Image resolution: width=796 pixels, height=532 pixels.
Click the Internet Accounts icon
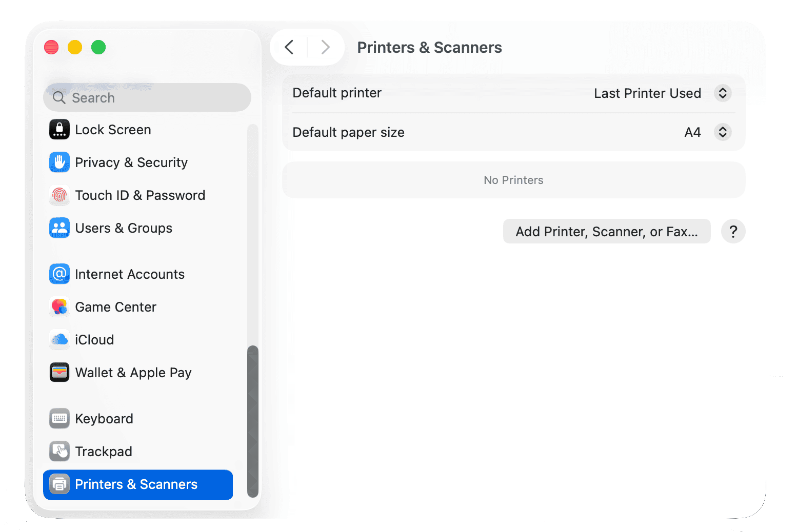(59, 274)
